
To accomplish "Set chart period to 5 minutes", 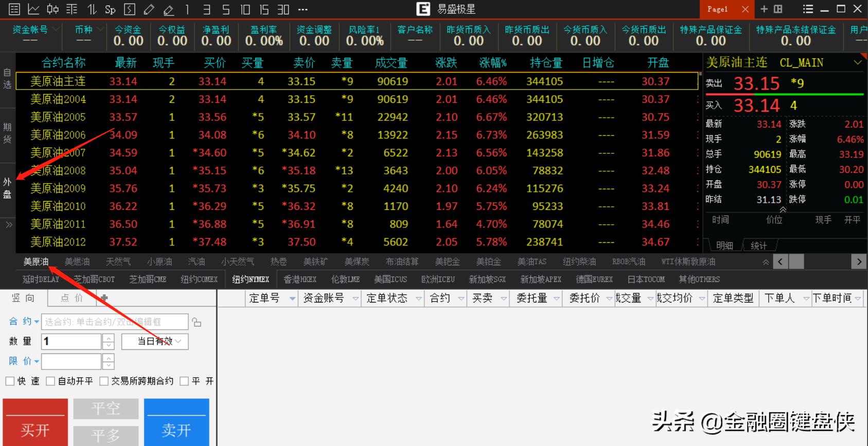I will click(226, 9).
